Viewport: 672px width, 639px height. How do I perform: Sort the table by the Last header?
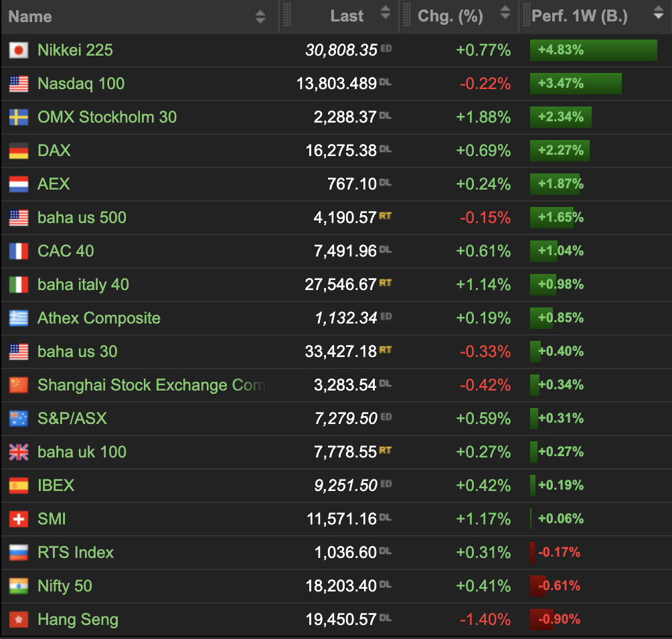347,16
